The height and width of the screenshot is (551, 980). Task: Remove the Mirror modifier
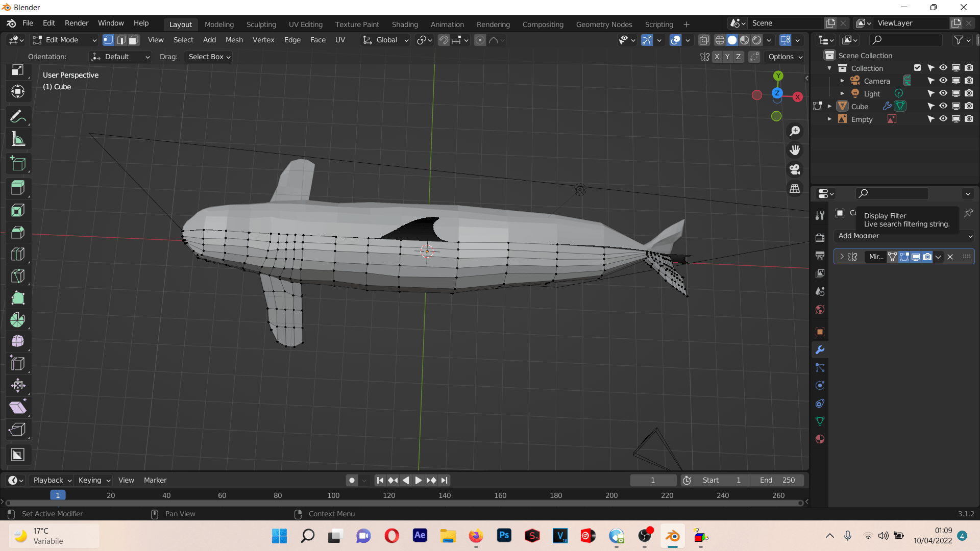click(950, 257)
